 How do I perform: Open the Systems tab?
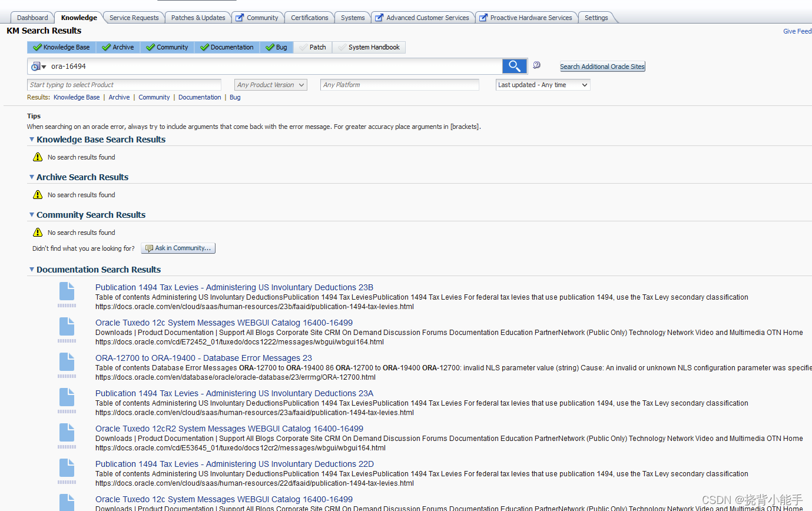tap(353, 18)
